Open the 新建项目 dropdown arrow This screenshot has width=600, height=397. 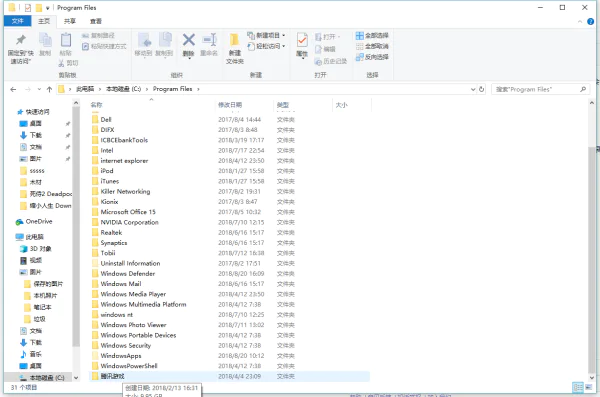coord(284,35)
